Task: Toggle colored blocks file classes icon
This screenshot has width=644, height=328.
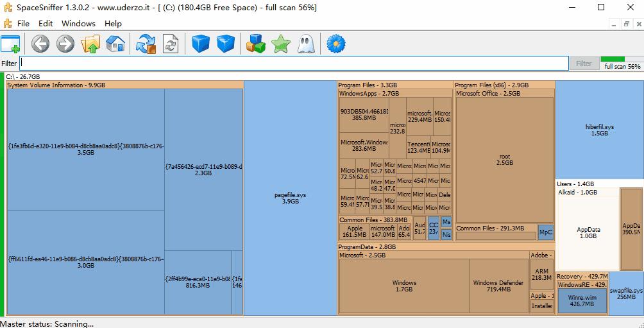Action: pyautogui.click(x=256, y=44)
